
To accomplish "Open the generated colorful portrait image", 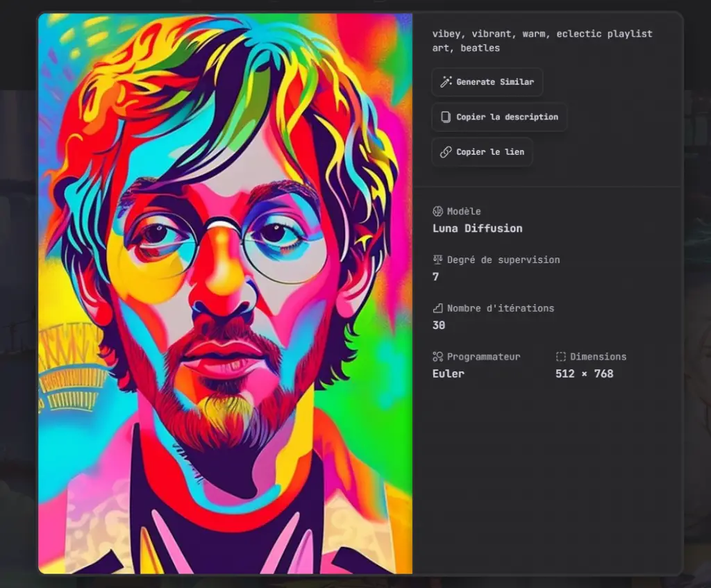I will pos(226,294).
